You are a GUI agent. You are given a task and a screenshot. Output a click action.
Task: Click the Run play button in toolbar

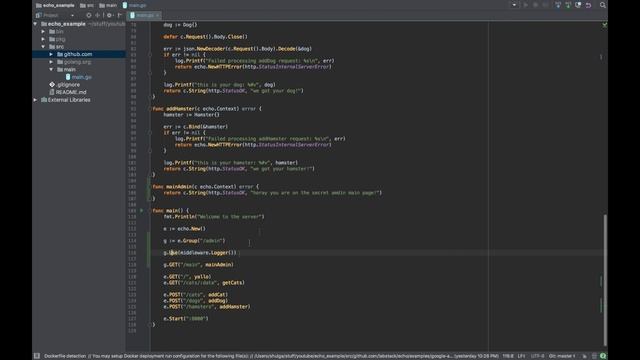click(x=526, y=5)
